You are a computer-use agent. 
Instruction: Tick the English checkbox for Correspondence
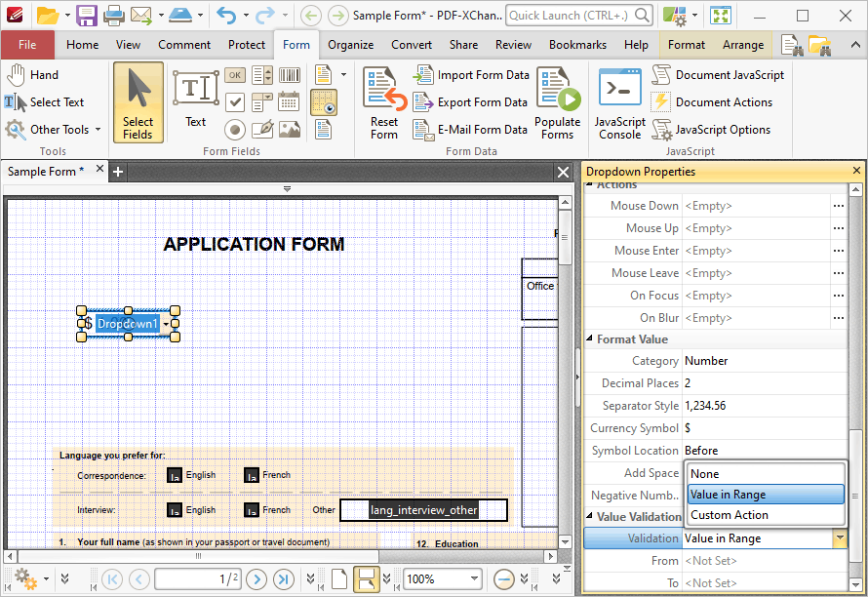pos(175,475)
